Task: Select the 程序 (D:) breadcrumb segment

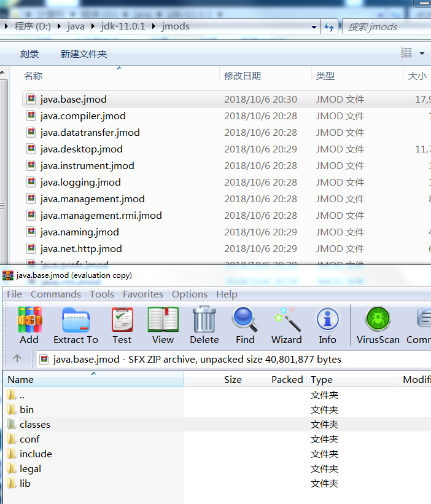Action: [33, 26]
